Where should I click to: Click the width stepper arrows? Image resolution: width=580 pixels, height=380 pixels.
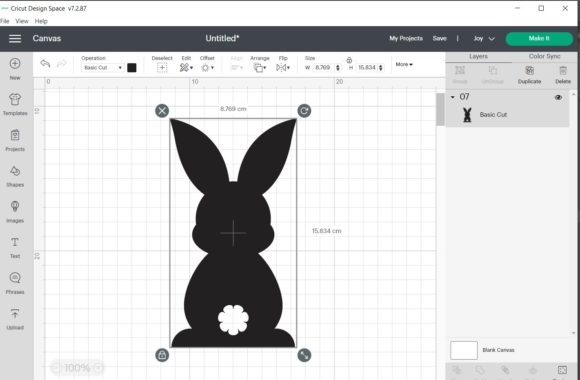(337, 68)
